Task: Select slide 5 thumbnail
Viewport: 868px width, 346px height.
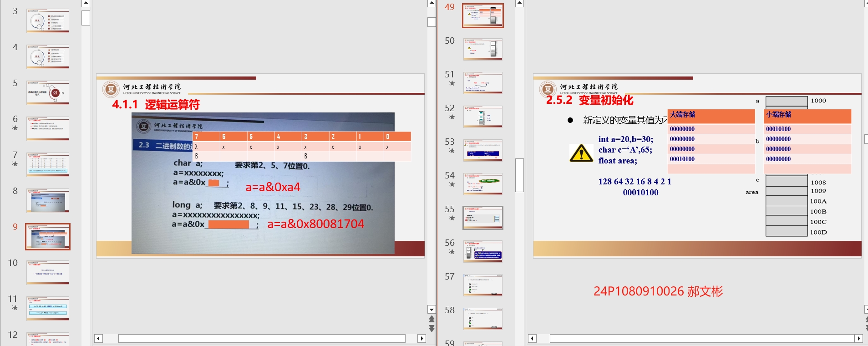Action: [x=48, y=92]
